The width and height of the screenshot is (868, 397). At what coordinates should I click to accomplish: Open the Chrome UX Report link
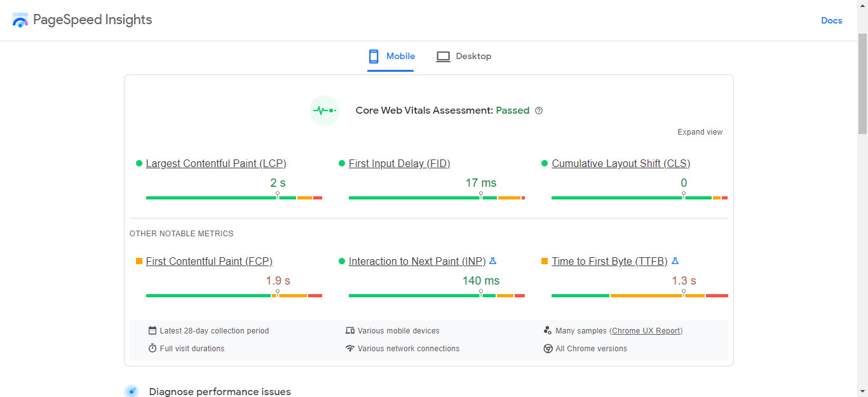pos(646,331)
